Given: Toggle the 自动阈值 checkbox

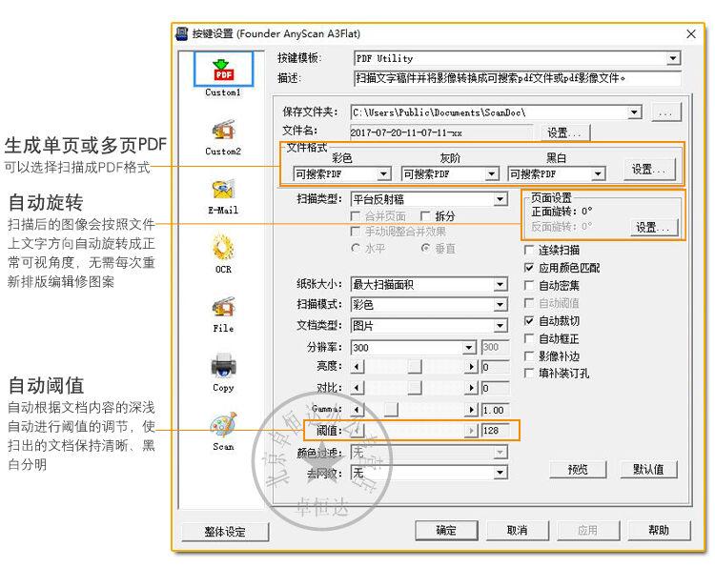Looking at the screenshot, I should [529, 303].
